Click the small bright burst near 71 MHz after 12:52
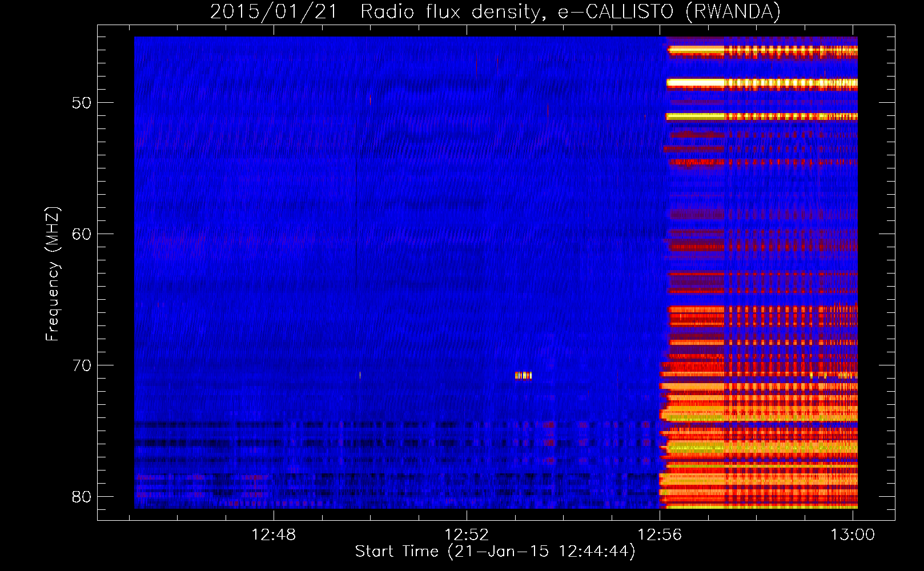Screen dimensions: 924x571 [x=523, y=376]
